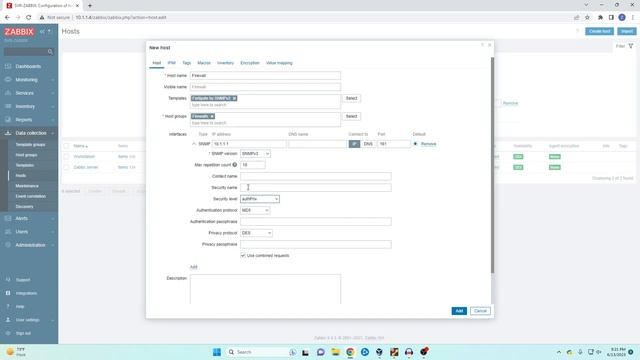Click the Max repetition count help icon
The image size is (640, 360).
(x=235, y=165)
